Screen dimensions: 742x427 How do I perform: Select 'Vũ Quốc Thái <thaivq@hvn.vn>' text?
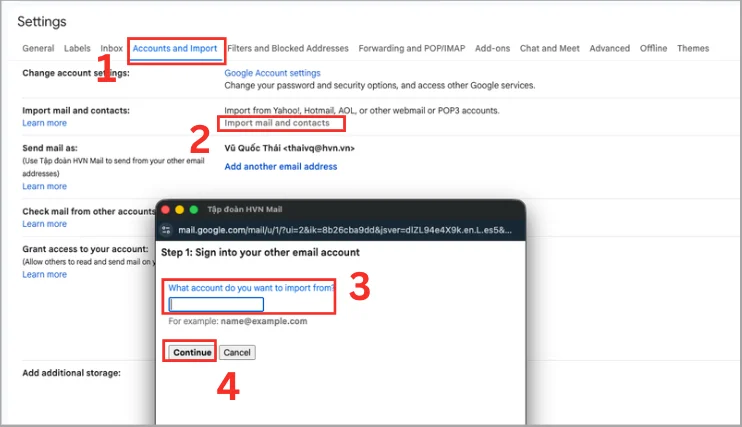289,148
